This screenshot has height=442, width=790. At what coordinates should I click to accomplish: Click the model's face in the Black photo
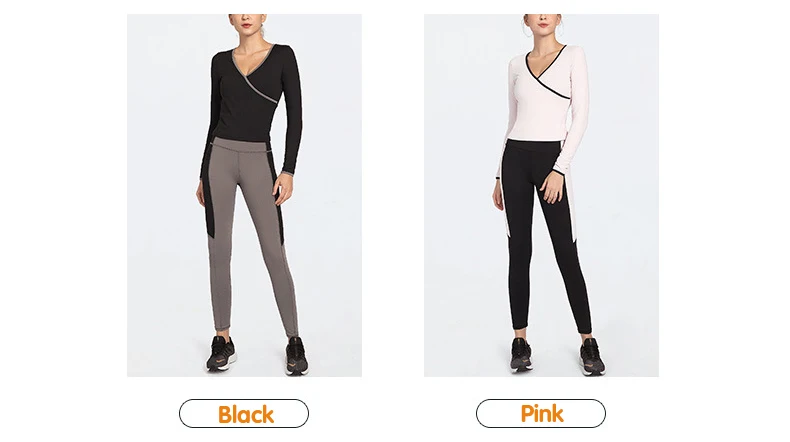click(247, 21)
